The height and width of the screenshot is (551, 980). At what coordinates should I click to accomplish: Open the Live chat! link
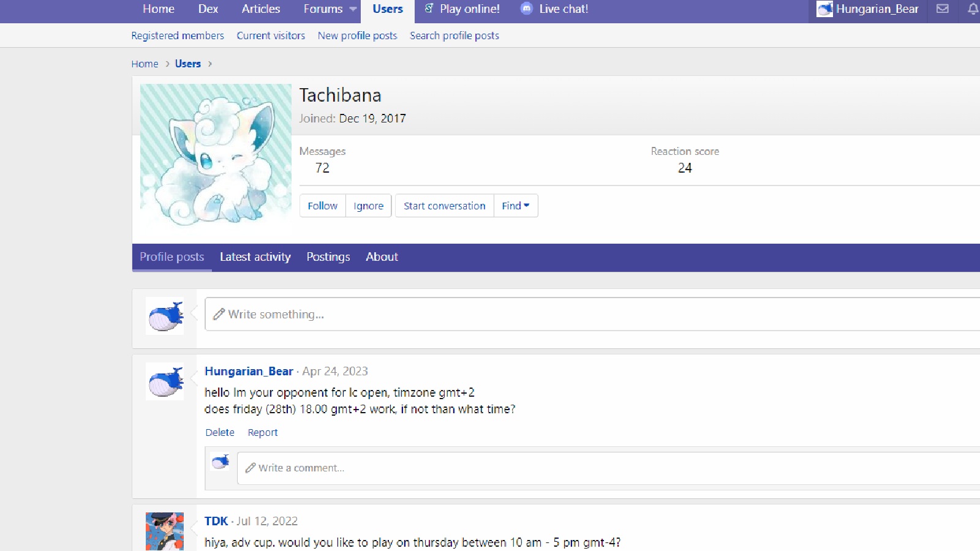click(563, 9)
